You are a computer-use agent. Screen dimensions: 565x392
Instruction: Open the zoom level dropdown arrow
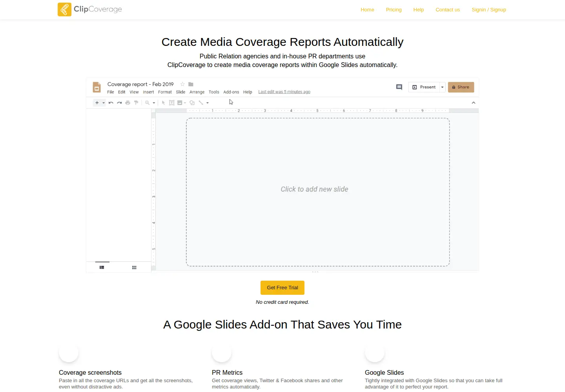click(154, 103)
